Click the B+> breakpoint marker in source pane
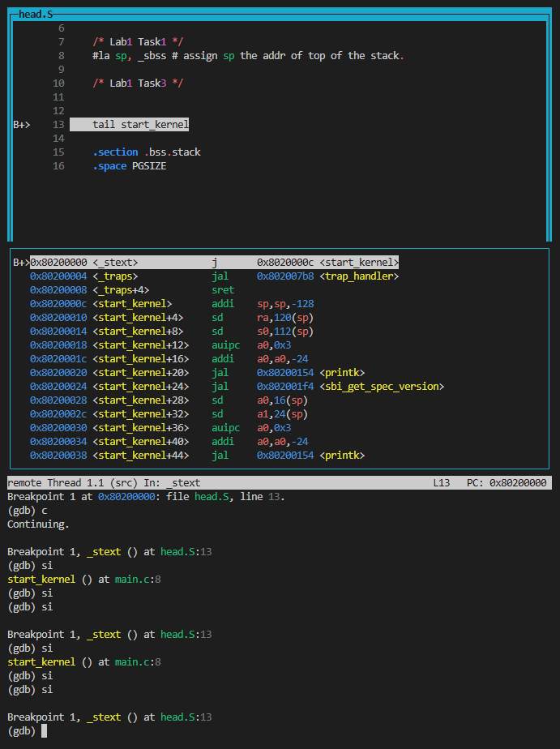Viewport: 560px width, 749px height. (22, 125)
